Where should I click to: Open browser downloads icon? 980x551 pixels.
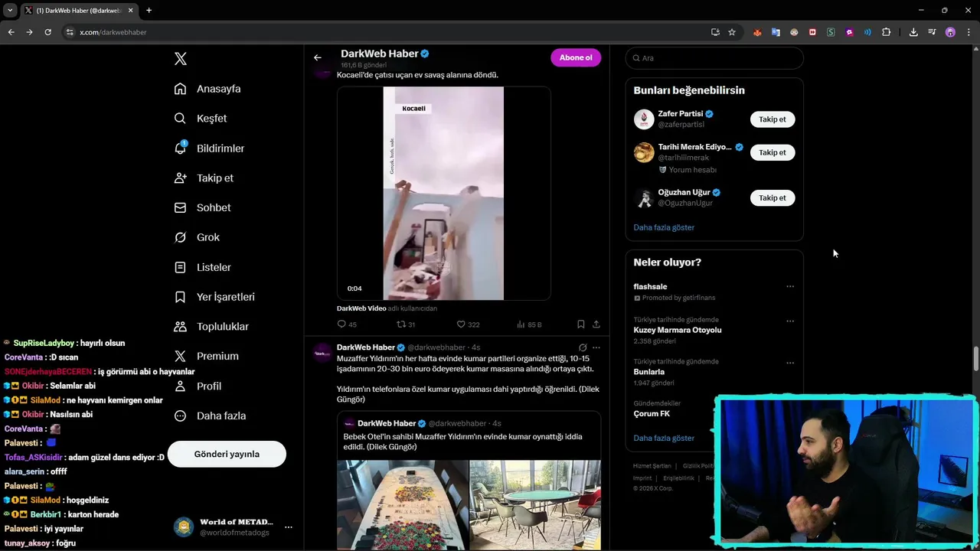[913, 32]
